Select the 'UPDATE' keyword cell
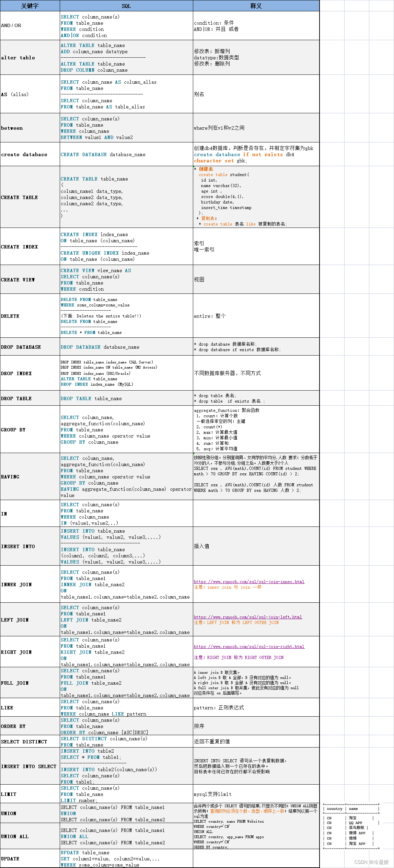Screen dimensions: 394x868 pos(30,858)
